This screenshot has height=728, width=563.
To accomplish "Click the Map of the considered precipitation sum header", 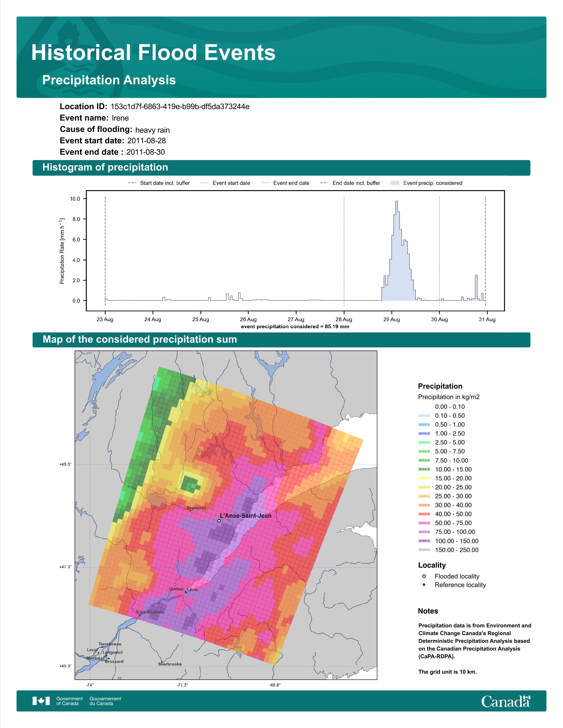I will (x=281, y=340).
